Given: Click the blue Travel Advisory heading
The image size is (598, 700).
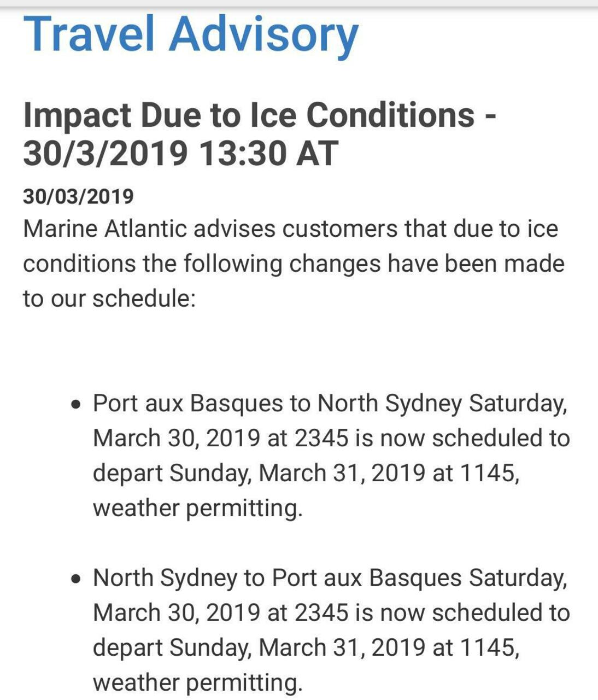Looking at the screenshot, I should click(191, 36).
